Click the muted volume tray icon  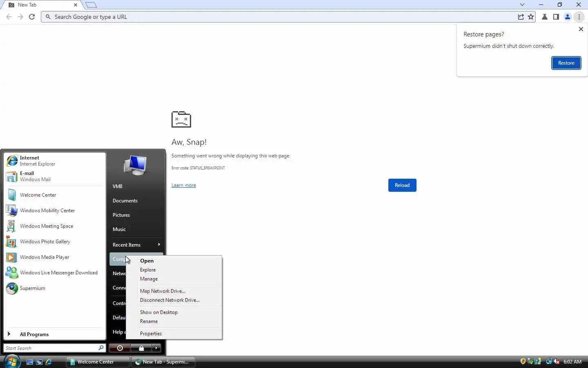point(557,361)
